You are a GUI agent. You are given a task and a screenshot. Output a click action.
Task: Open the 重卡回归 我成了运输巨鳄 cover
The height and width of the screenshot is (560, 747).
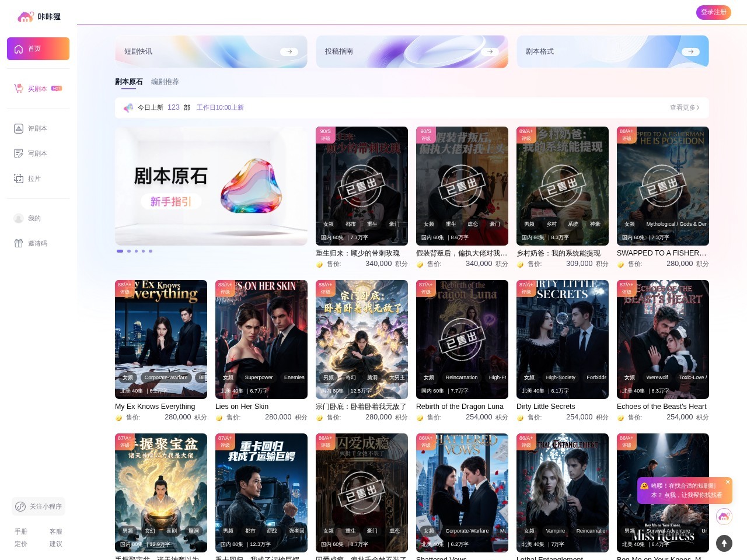pos(261,493)
